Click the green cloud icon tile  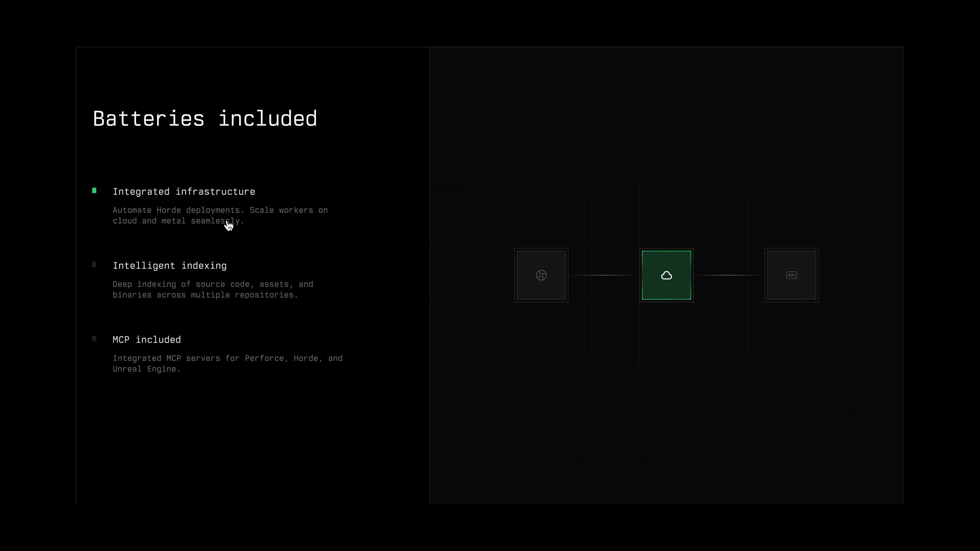[x=666, y=275]
